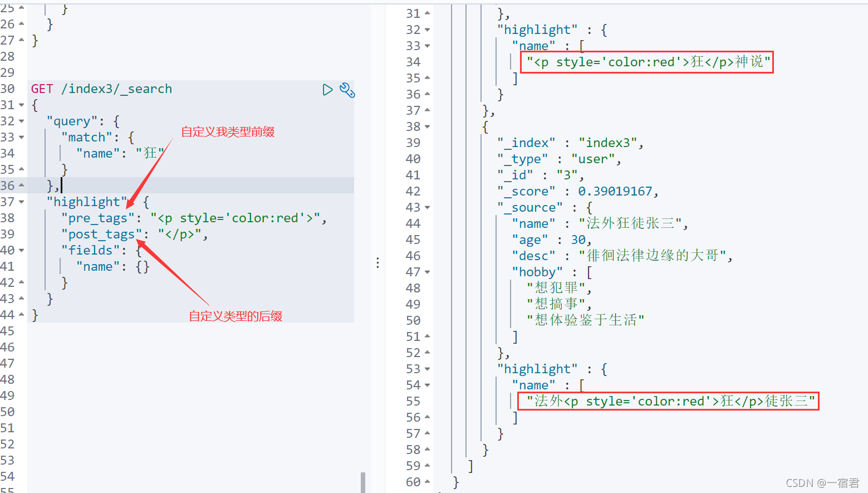Click the fold-end marker at left line 35
868x493 pixels.
tap(22, 169)
